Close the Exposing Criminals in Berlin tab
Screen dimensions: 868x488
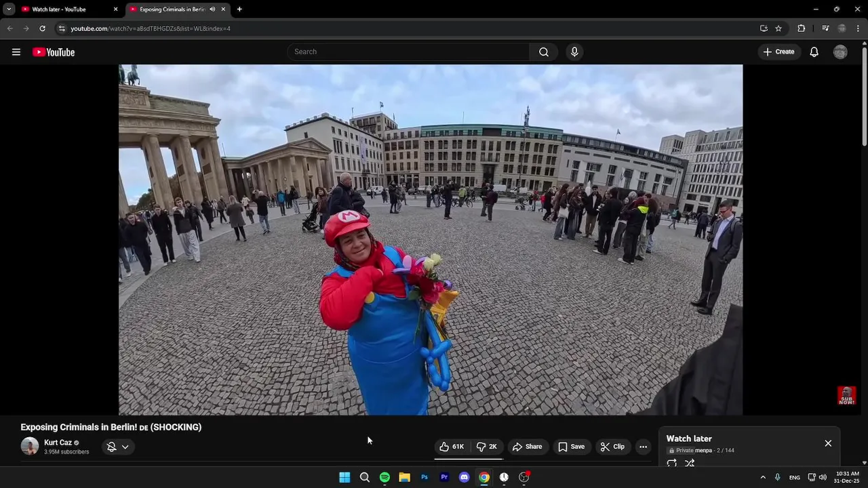(223, 9)
